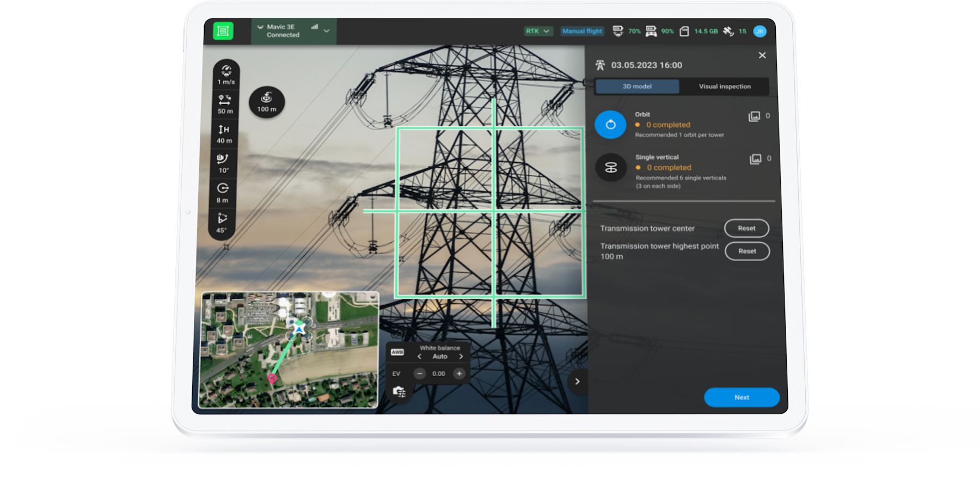Screen dimensions: 980x492
Task: Open the 3D model tab
Action: click(x=636, y=86)
